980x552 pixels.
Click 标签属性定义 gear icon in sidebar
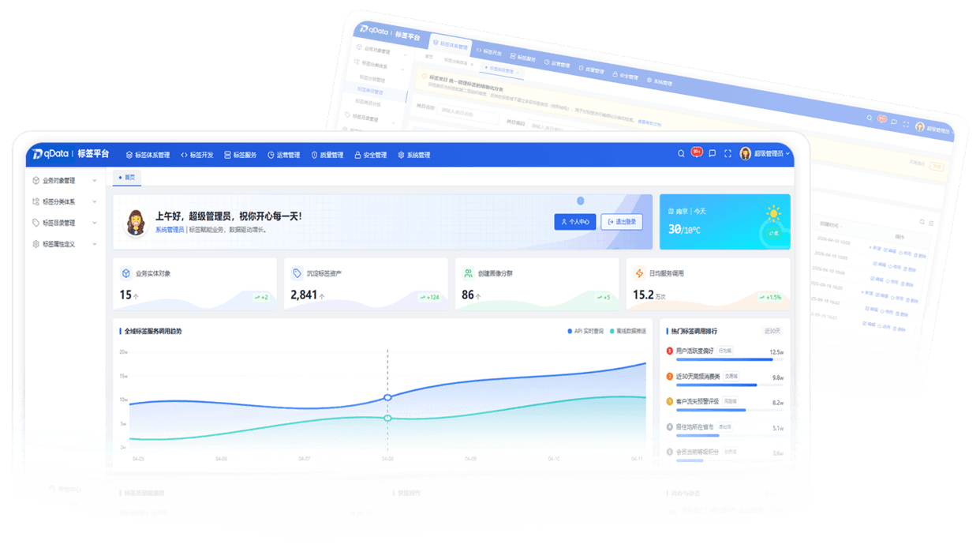tap(36, 245)
